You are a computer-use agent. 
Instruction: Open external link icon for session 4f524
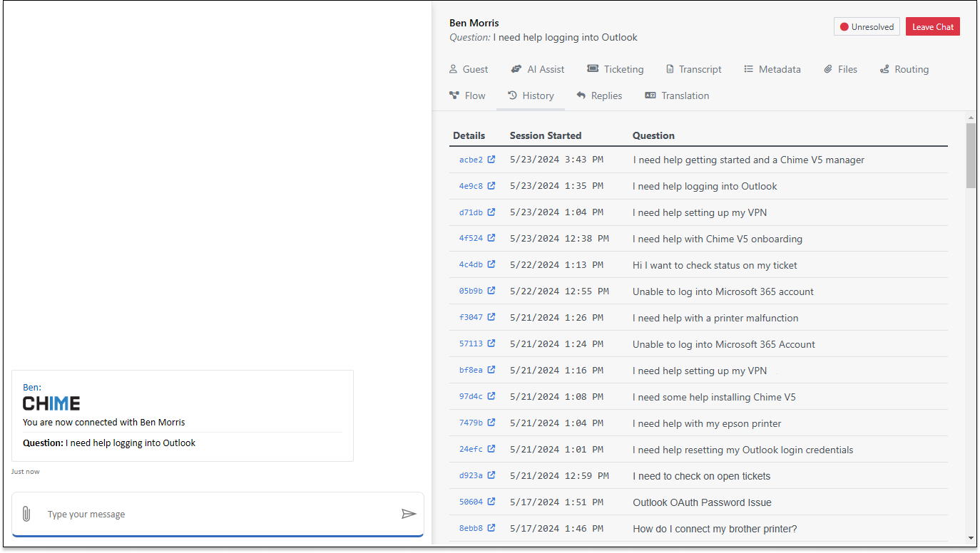(x=491, y=239)
